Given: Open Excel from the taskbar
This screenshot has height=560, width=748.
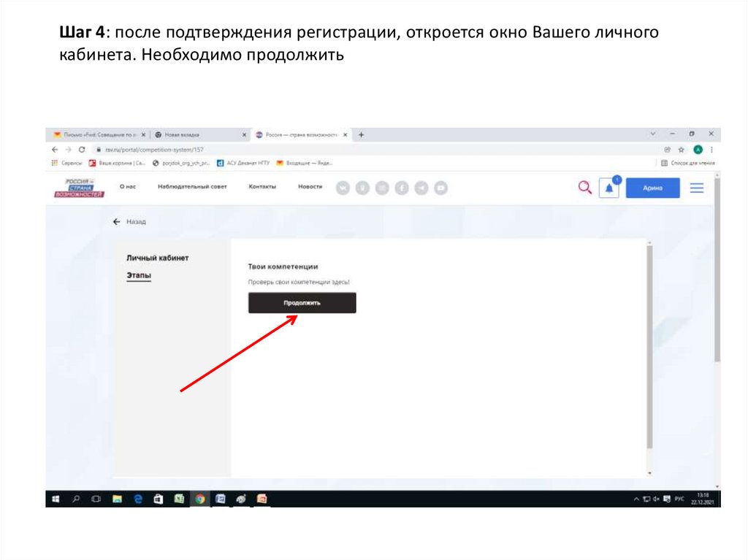Looking at the screenshot, I should pos(179,499).
